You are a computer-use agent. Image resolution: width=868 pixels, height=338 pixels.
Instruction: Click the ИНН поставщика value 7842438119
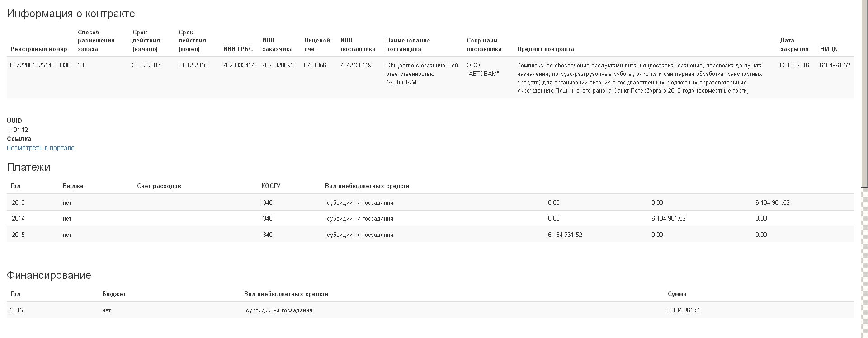point(355,65)
